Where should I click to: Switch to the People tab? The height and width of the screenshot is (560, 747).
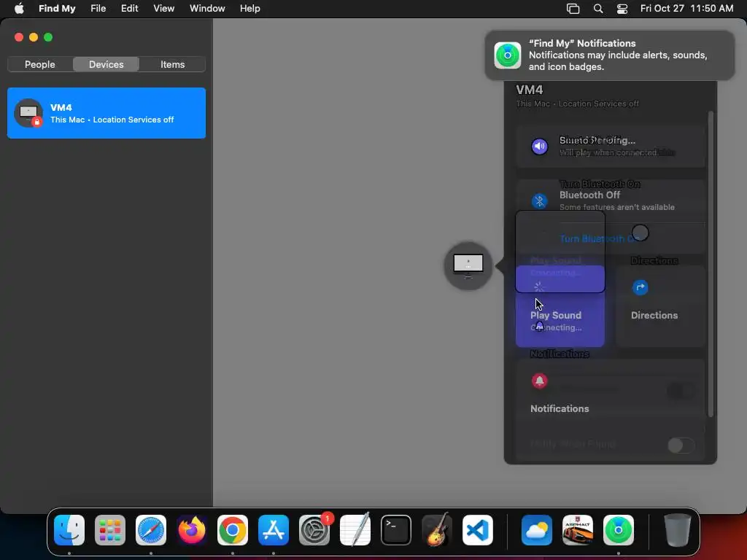(40, 64)
